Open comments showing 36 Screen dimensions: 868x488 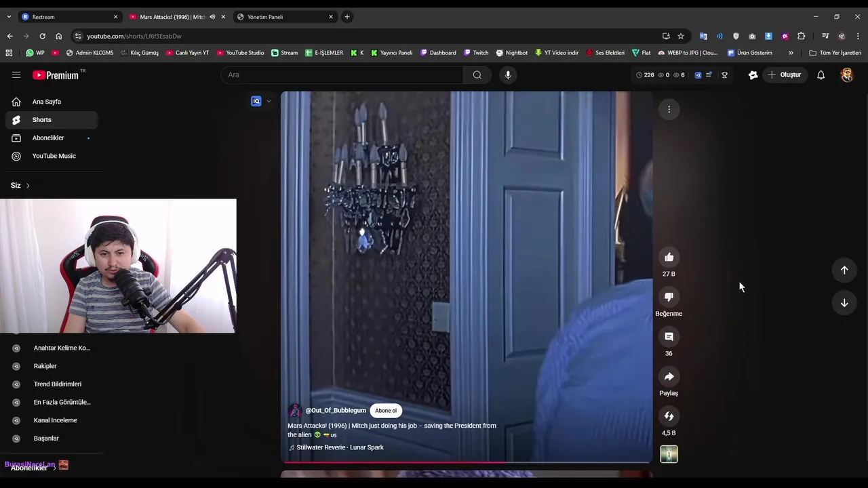[669, 337]
